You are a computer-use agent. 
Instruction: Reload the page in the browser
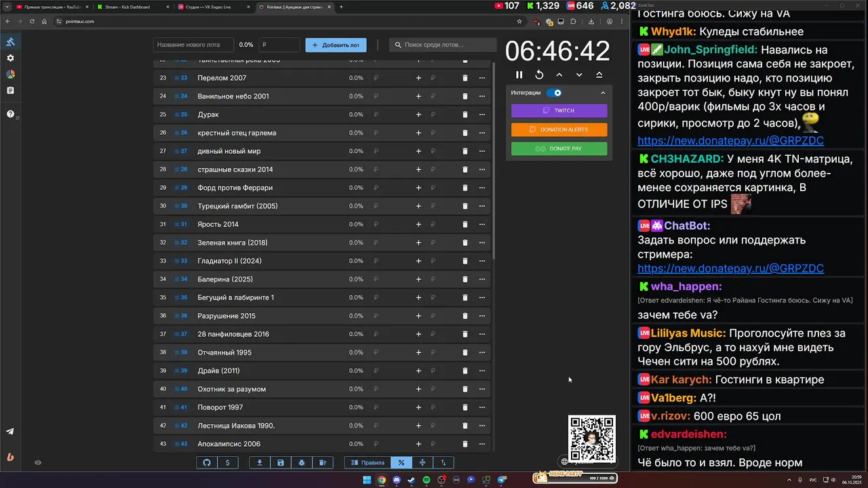(x=32, y=21)
